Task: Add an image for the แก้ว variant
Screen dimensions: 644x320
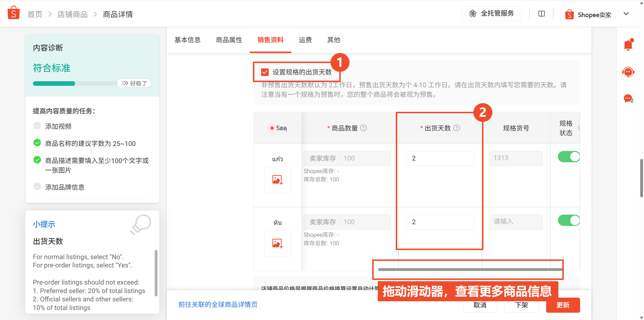Action: point(278,180)
